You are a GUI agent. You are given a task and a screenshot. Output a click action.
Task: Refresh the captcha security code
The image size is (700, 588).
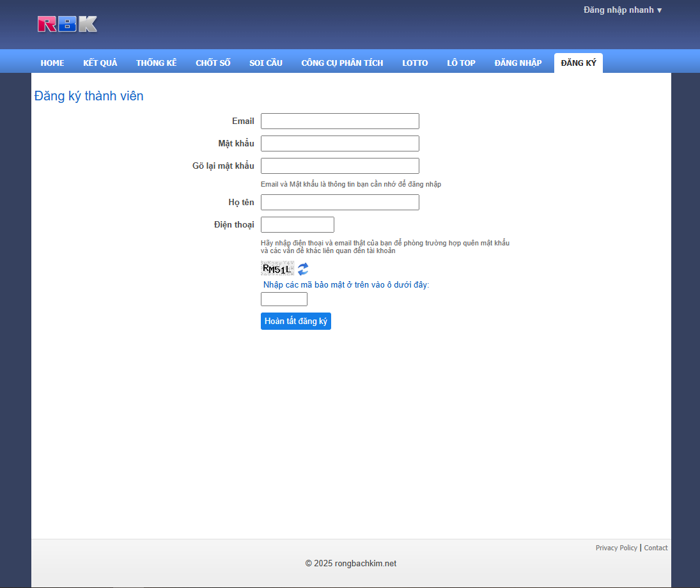(303, 269)
